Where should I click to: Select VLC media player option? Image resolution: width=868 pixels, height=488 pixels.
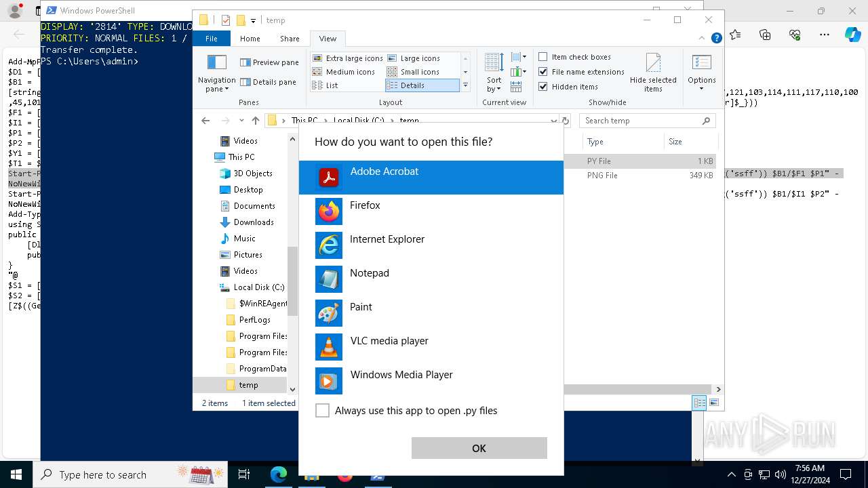(431, 347)
